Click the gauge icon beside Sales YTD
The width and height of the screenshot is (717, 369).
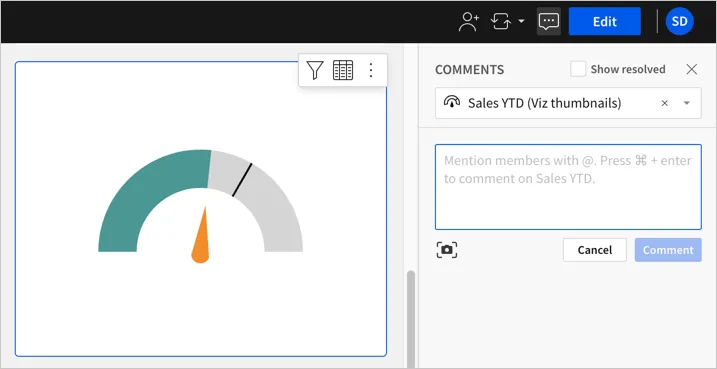pos(452,102)
